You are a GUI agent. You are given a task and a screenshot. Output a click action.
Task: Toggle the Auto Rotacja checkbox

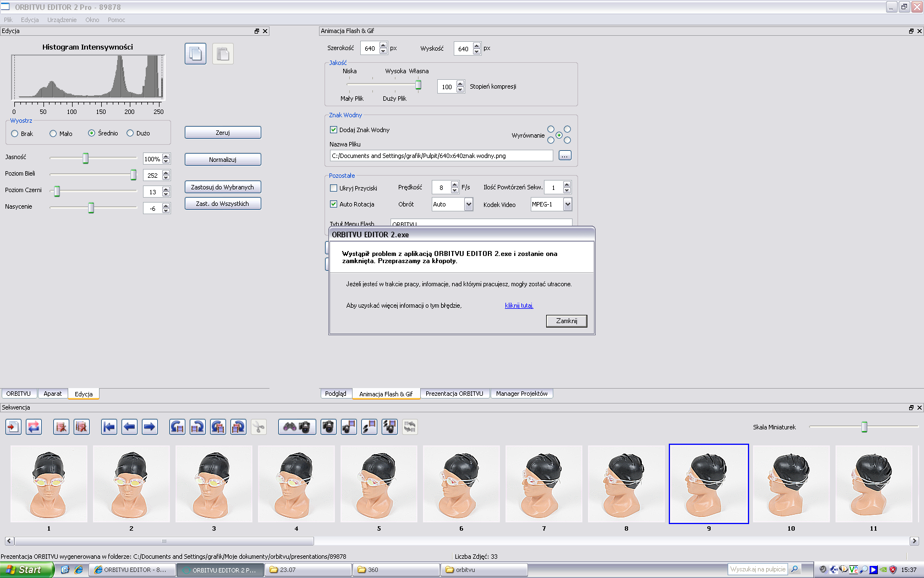click(x=333, y=204)
